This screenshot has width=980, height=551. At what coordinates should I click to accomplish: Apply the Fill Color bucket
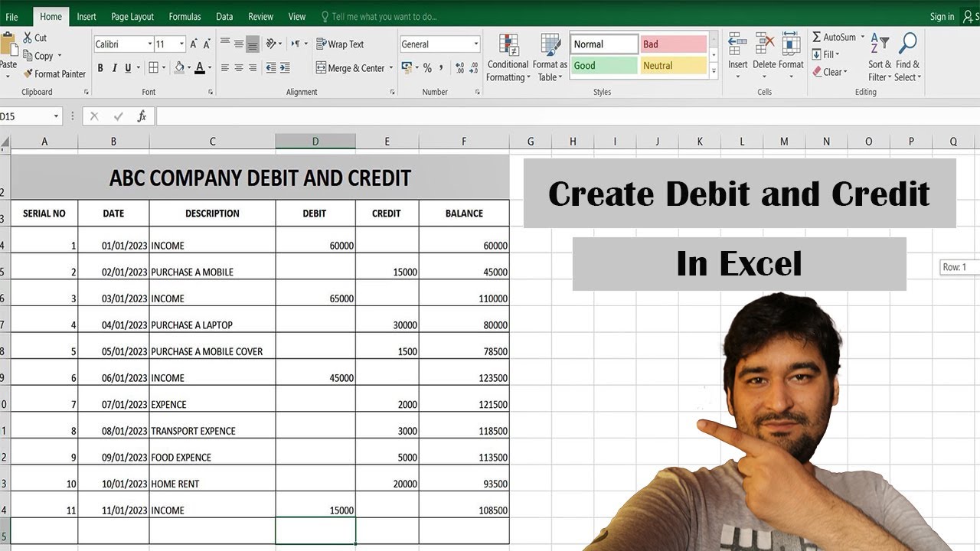tap(178, 68)
